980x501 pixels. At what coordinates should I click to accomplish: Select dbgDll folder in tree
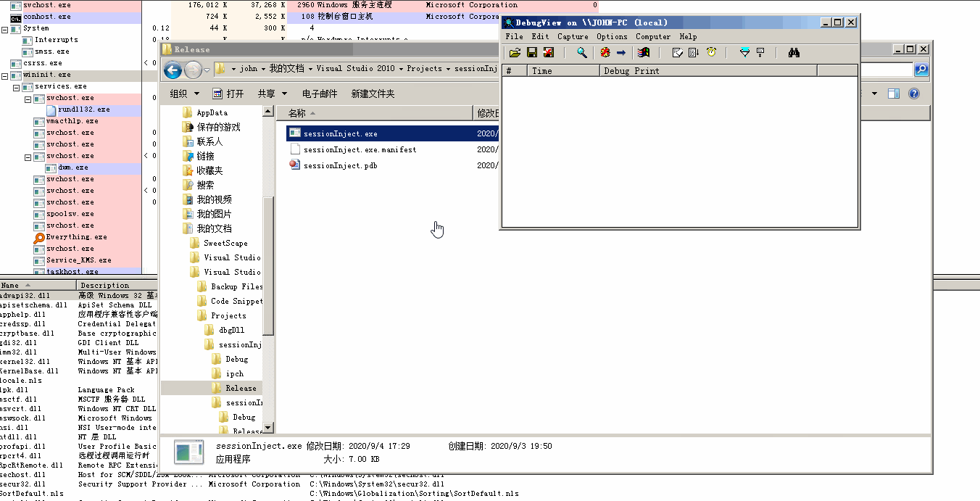click(x=232, y=330)
